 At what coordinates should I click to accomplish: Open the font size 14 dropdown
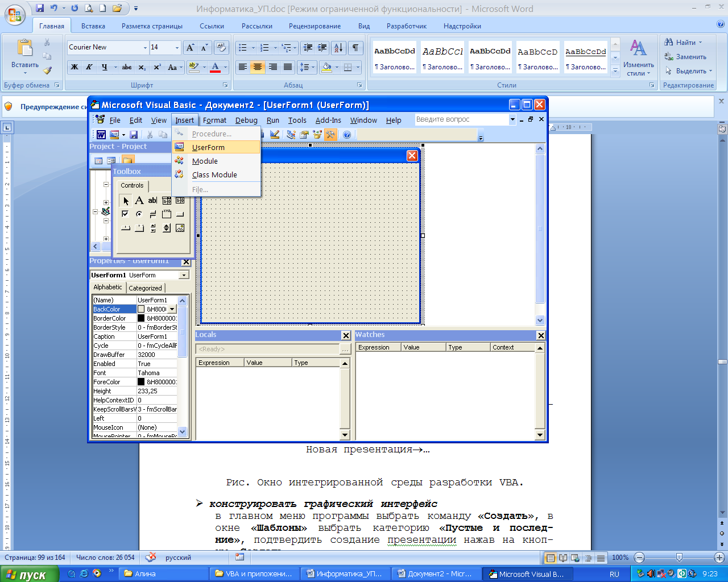click(177, 48)
